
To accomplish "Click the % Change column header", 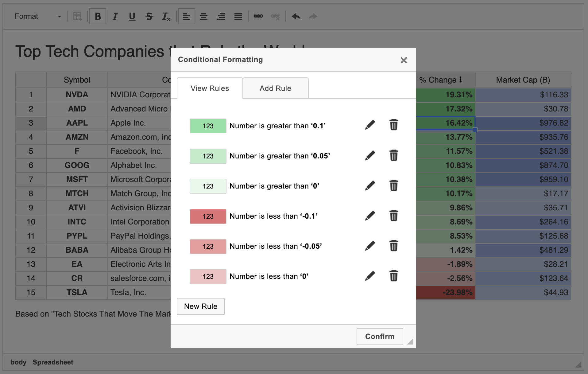I will coord(446,80).
